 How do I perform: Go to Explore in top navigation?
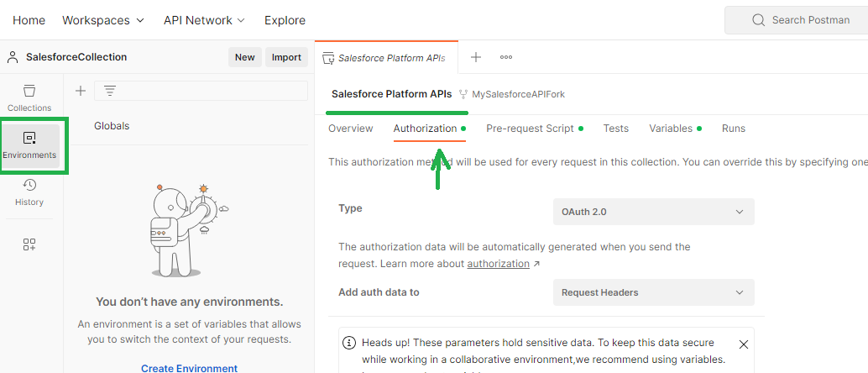tap(285, 20)
